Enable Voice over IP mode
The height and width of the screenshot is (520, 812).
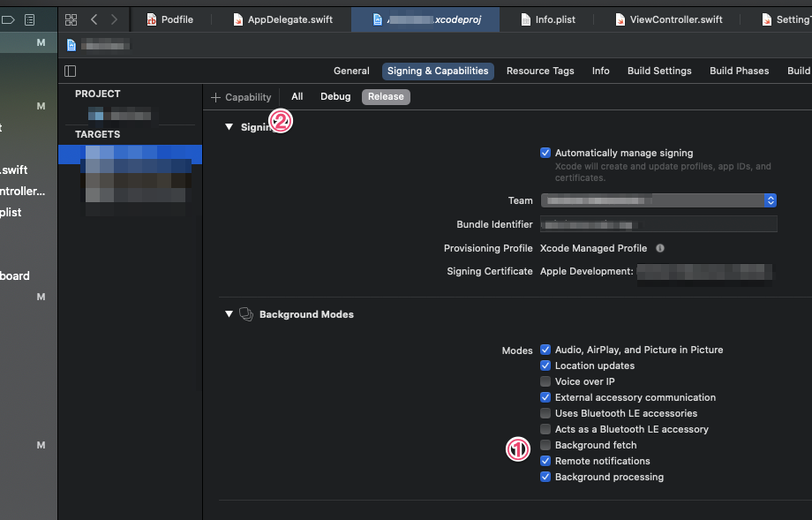tap(545, 381)
